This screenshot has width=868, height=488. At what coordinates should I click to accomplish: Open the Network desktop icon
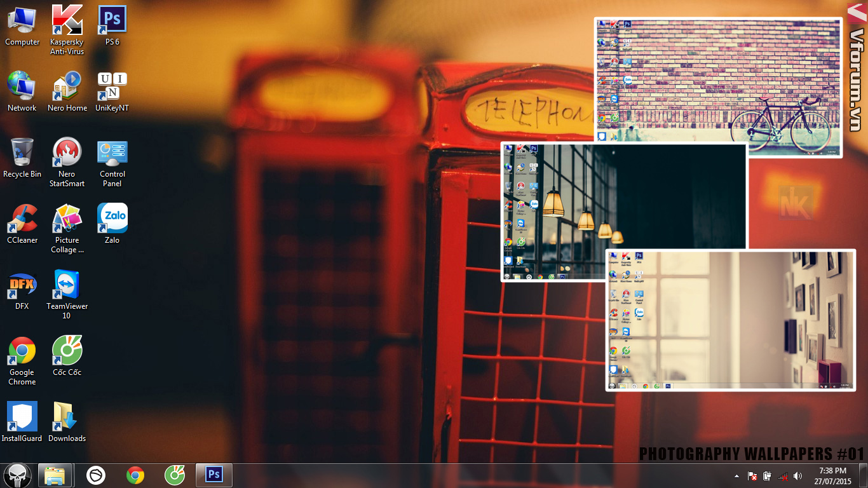click(x=22, y=92)
